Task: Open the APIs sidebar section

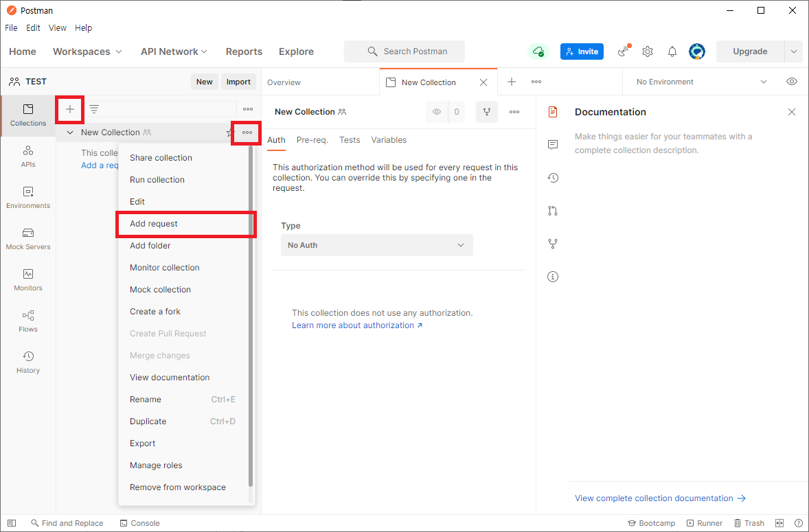Action: 28,157
